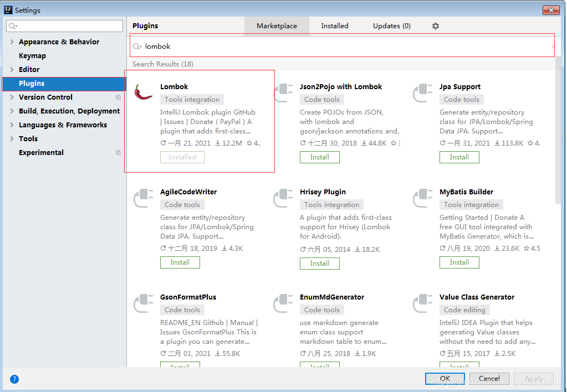Click the project-level icon beside Experimental
The height and width of the screenshot is (392, 567).
pos(118,152)
